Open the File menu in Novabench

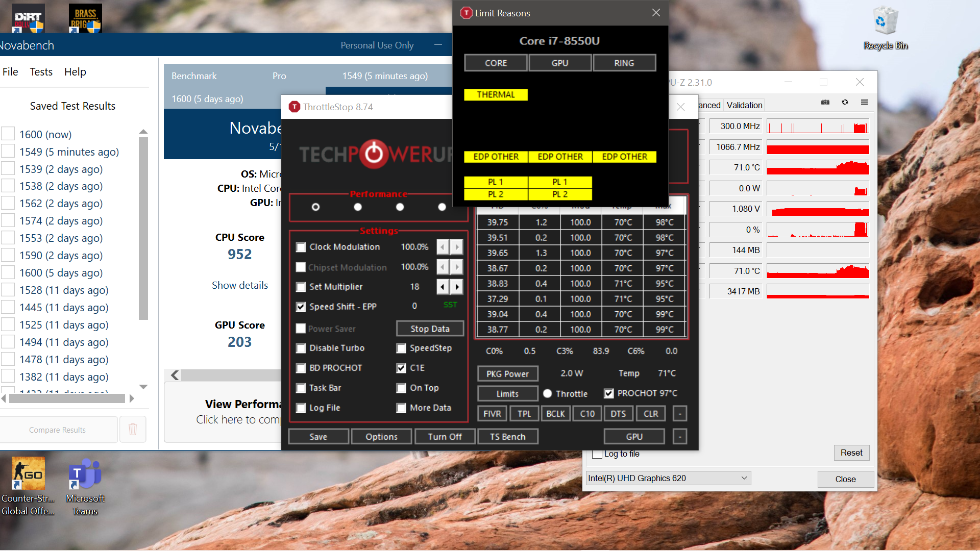click(x=10, y=72)
